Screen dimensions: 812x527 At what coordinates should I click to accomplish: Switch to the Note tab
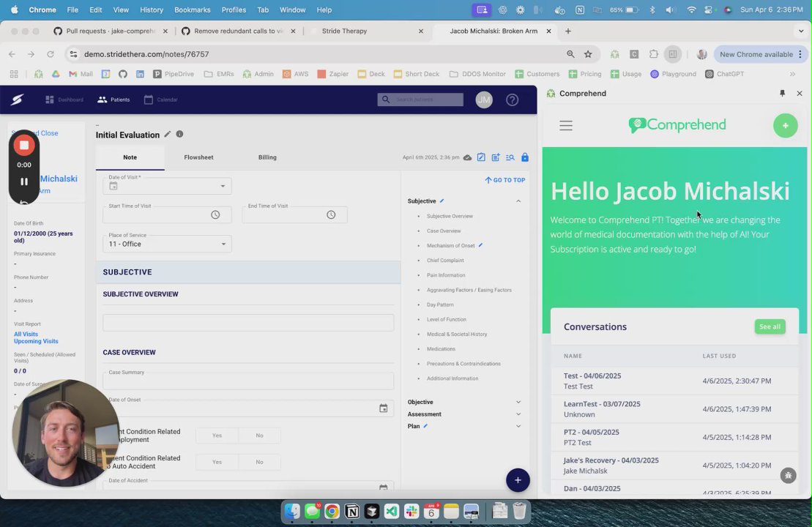tap(130, 157)
